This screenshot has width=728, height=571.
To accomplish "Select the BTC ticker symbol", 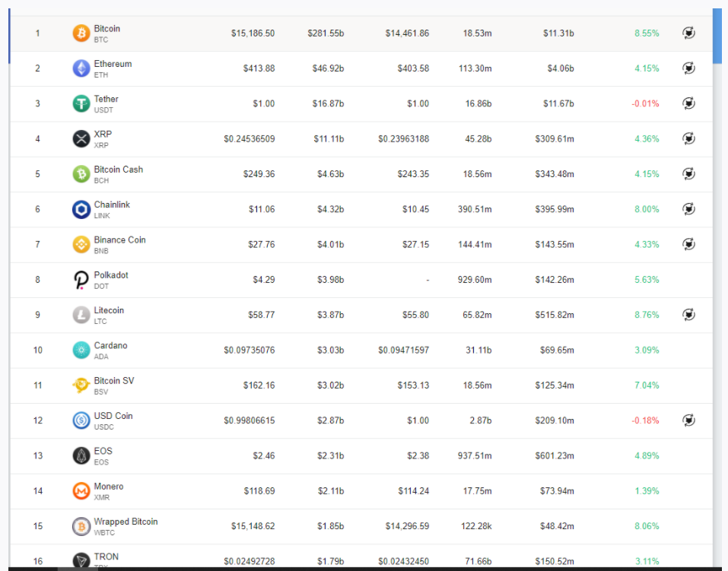I will (x=100, y=40).
